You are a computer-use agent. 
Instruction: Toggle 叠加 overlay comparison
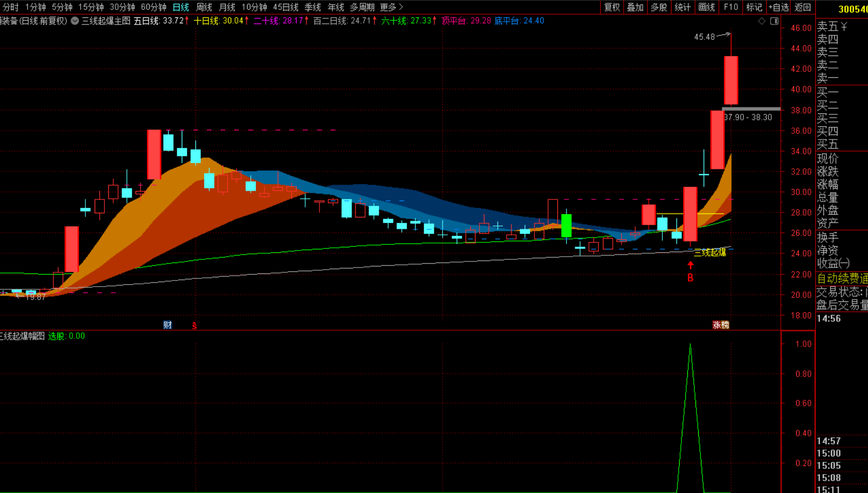click(635, 7)
